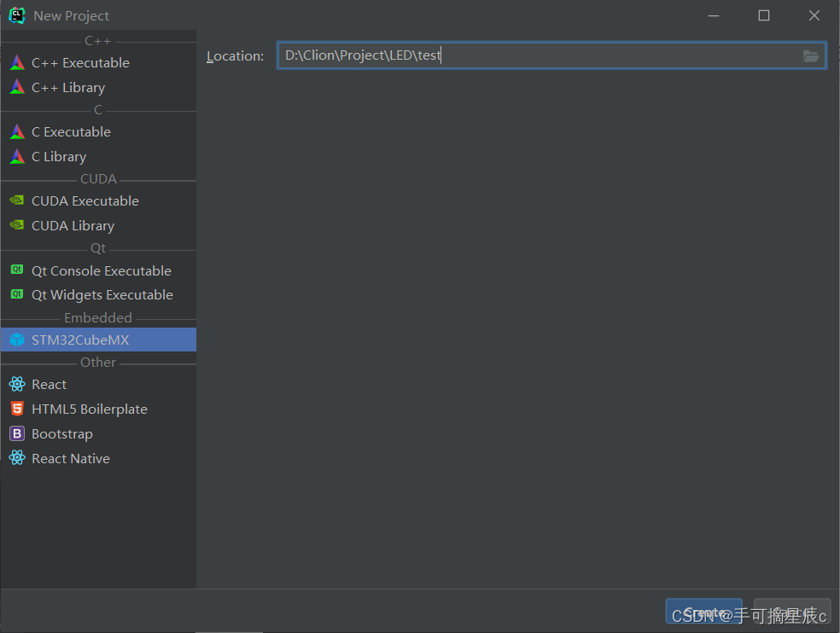840x633 pixels.
Task: Minimize the New Project window
Action: 714,15
